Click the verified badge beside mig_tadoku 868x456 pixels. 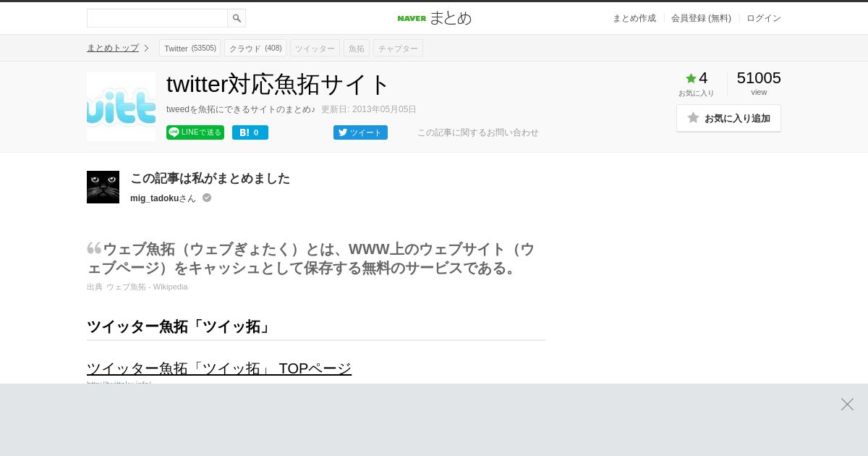coord(207,198)
